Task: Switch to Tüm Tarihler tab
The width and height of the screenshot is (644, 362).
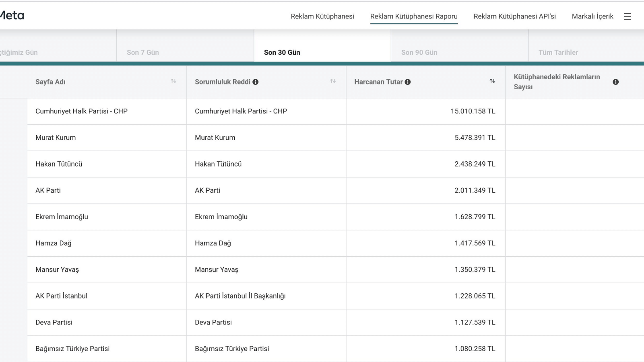Action: tap(586, 45)
